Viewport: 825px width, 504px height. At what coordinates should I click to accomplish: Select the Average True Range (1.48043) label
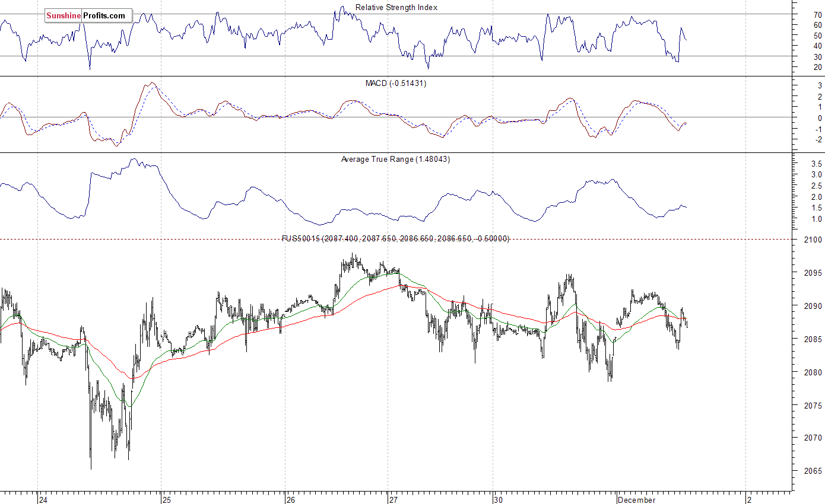tap(395, 160)
